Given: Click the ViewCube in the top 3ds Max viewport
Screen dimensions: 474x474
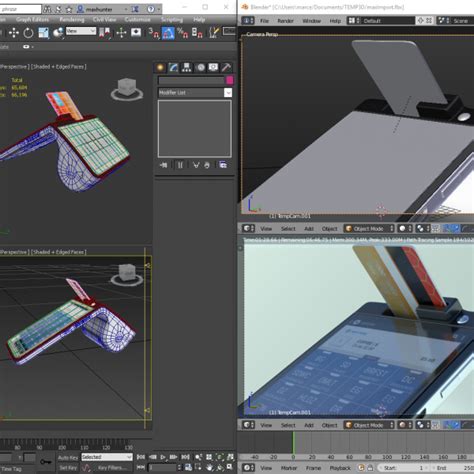Looking at the screenshot, I should coord(127,89).
